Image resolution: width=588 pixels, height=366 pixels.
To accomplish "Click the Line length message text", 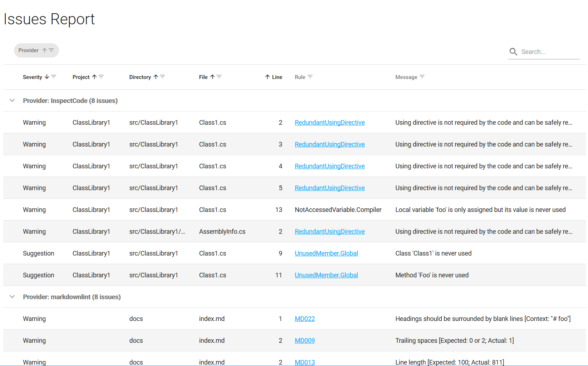I will [x=450, y=362].
